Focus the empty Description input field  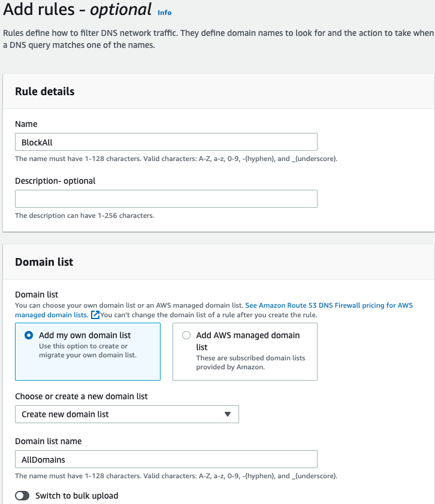tap(166, 199)
